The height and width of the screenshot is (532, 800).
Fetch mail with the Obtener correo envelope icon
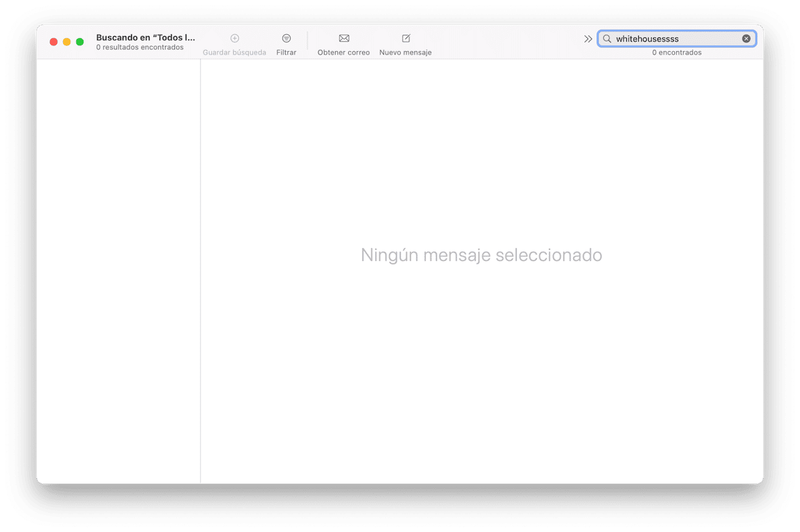[344, 38]
